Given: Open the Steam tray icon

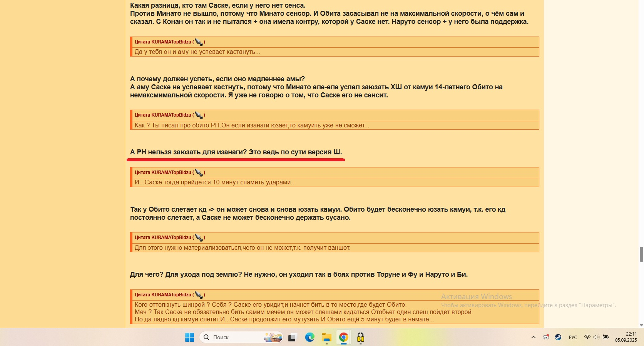Looking at the screenshot, I should [558, 337].
